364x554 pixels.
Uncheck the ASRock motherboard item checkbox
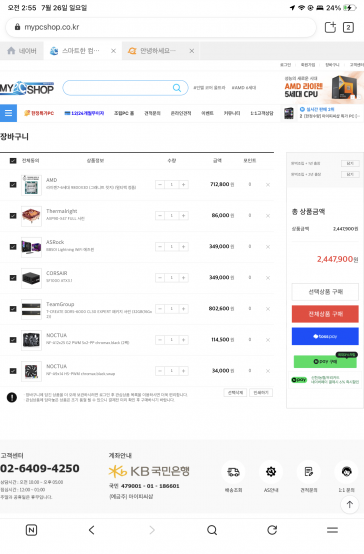click(x=13, y=247)
